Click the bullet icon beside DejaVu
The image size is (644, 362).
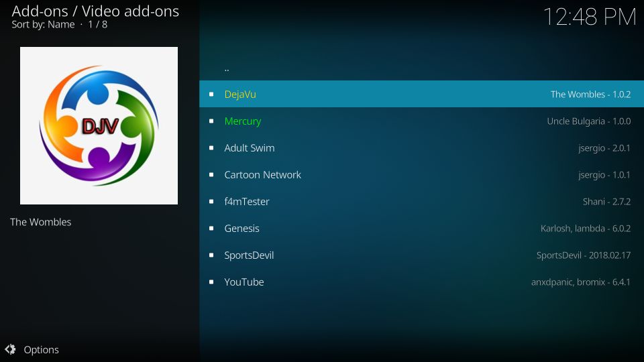coord(211,95)
